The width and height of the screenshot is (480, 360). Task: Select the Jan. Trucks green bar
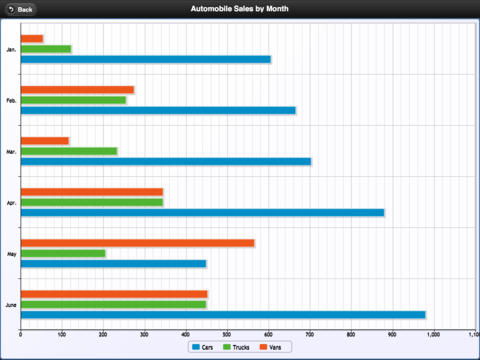[x=46, y=49]
